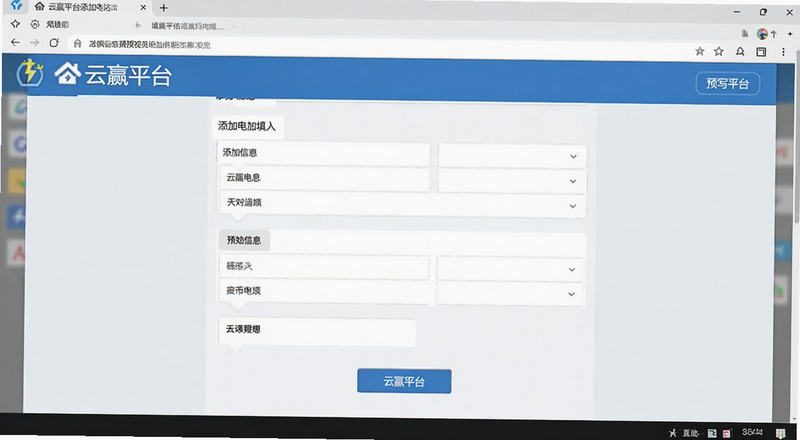Reload the page with the refresh icon

[54, 43]
